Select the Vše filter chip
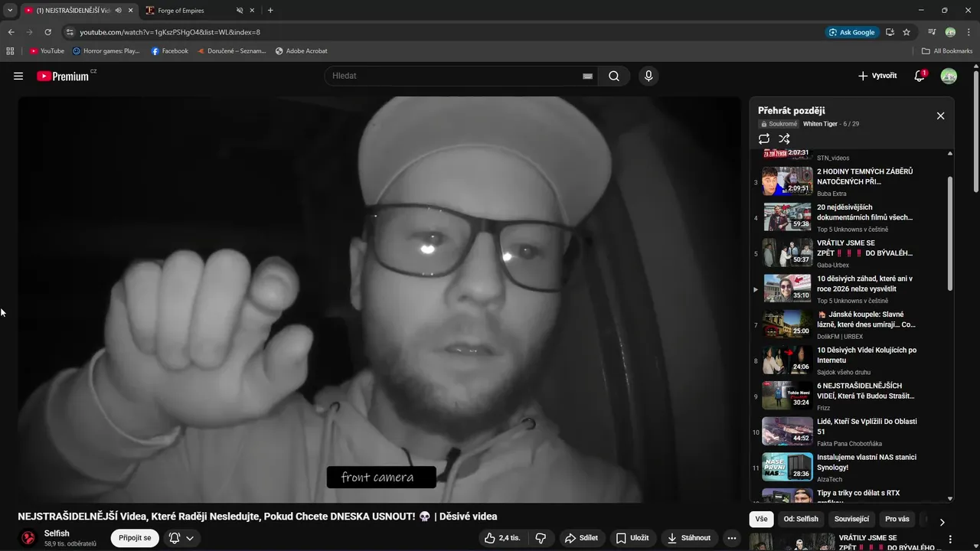Image resolution: width=980 pixels, height=551 pixels. tap(761, 519)
